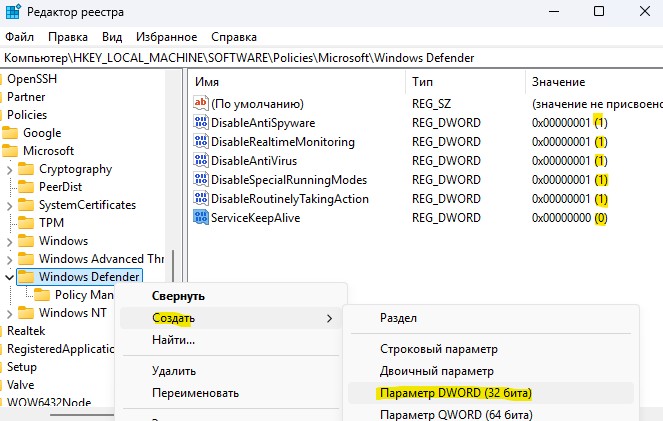Screen dimensions: 663x421
Task: Click the ServiceKeepAlive value 0x00000000 (0)
Action: click(569, 218)
